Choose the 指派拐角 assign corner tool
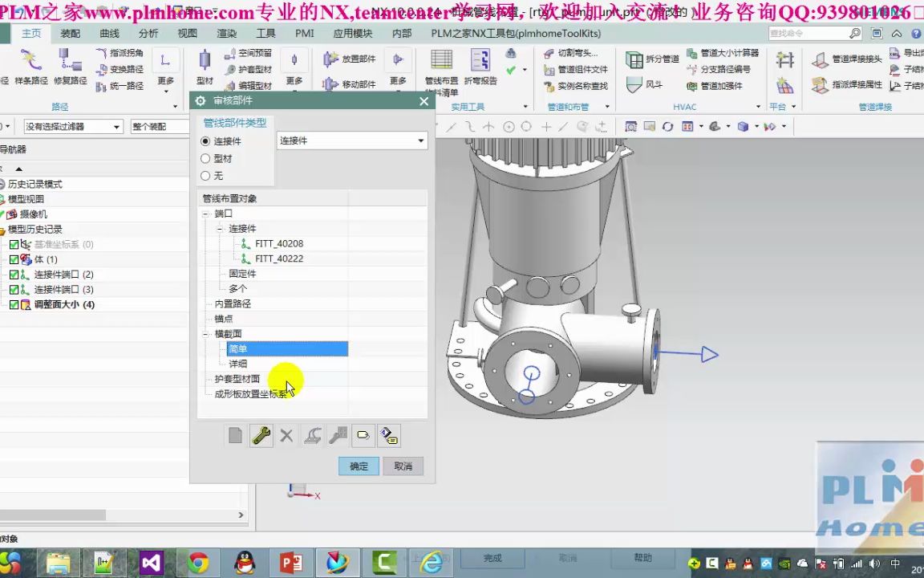This screenshot has width=924, height=578. [120, 53]
